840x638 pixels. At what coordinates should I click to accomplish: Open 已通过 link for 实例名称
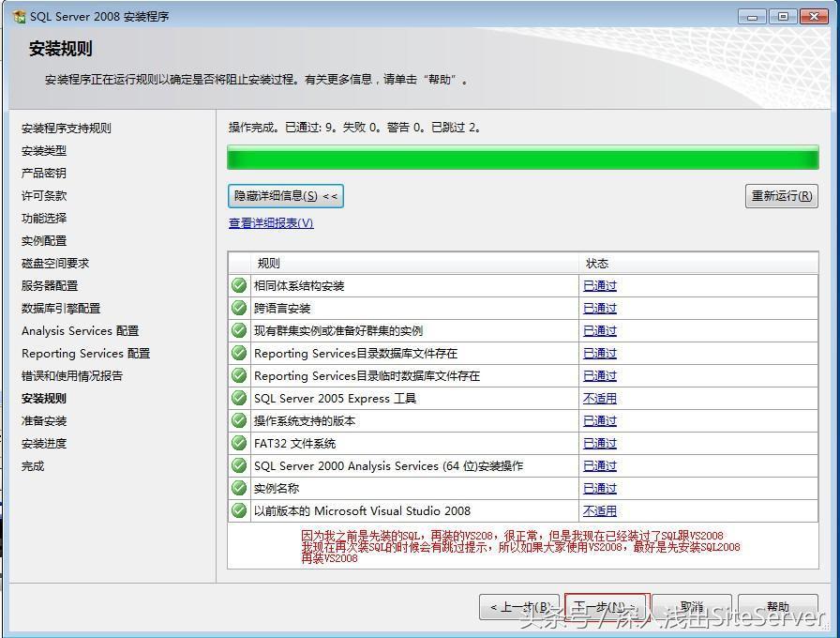coord(600,489)
